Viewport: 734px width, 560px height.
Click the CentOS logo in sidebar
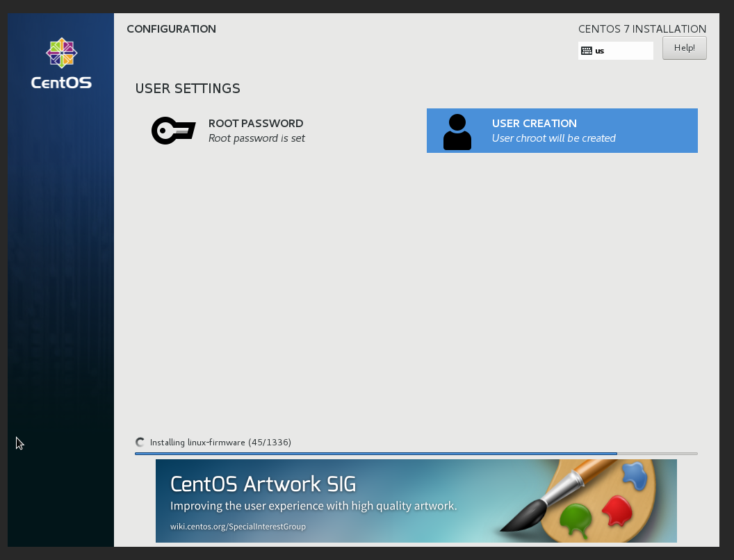tap(61, 64)
